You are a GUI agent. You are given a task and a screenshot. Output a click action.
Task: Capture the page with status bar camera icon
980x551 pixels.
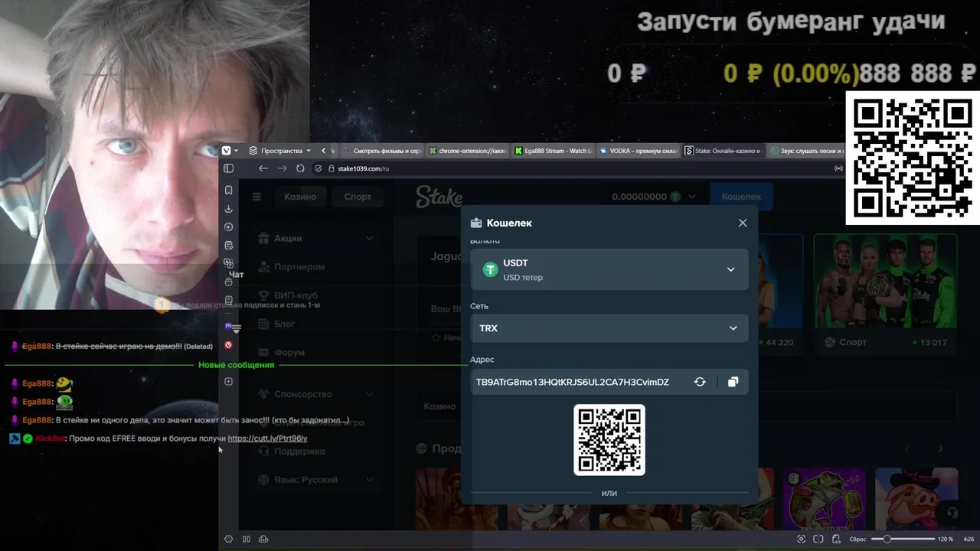coord(802,539)
